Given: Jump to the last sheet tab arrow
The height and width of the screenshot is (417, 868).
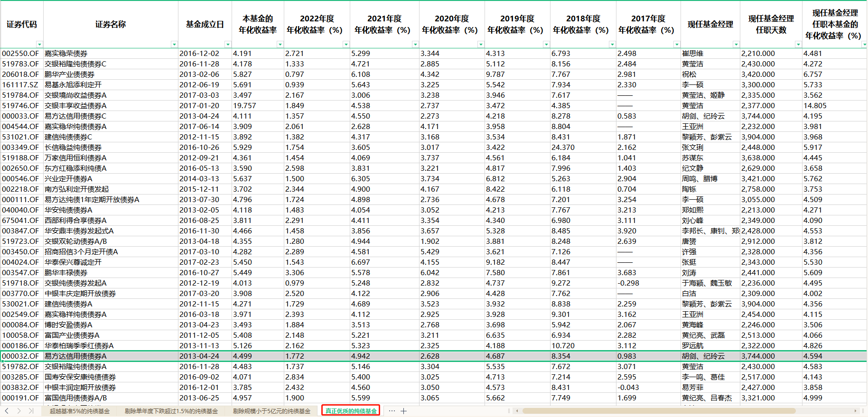Looking at the screenshot, I should click(31, 411).
